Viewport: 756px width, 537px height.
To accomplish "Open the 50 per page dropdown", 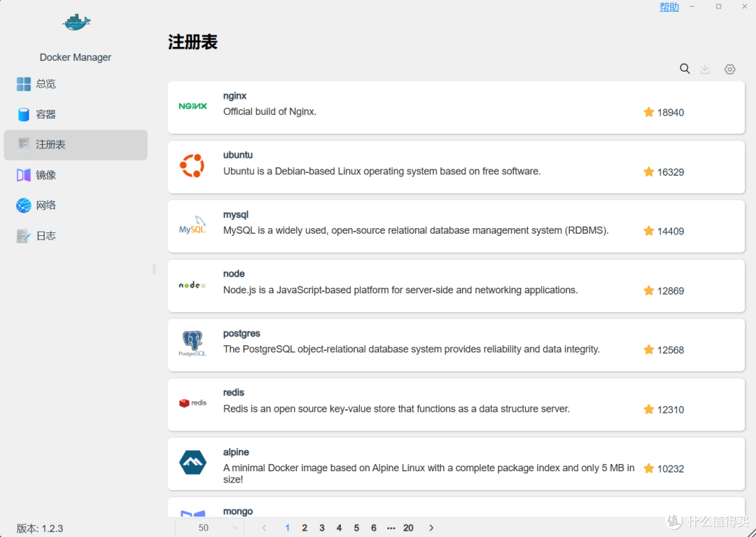I will (210, 528).
